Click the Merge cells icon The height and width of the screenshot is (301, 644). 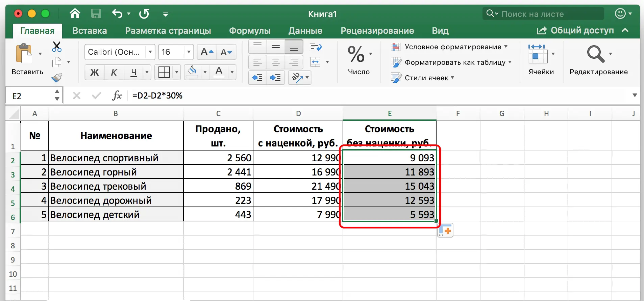pos(316,62)
